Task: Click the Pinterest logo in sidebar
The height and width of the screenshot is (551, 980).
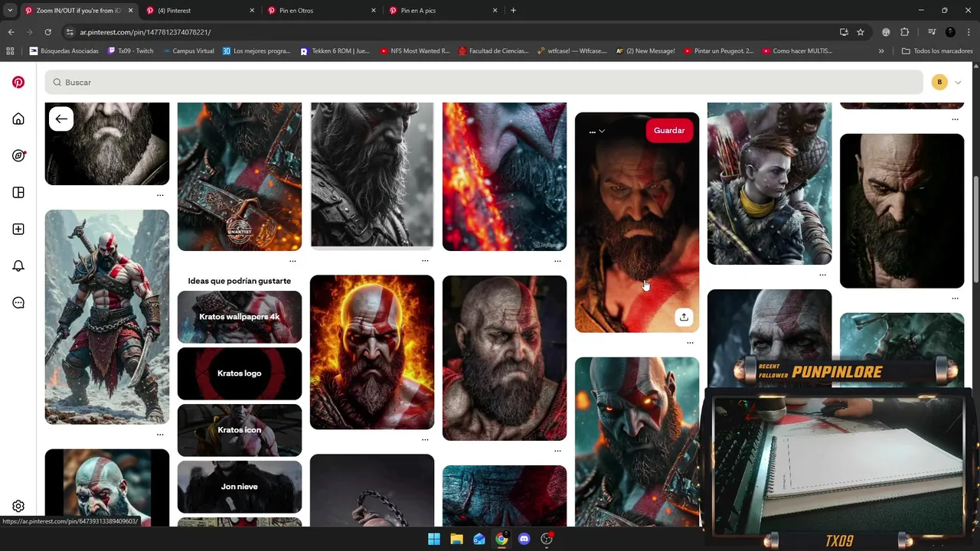Action: coord(18,82)
